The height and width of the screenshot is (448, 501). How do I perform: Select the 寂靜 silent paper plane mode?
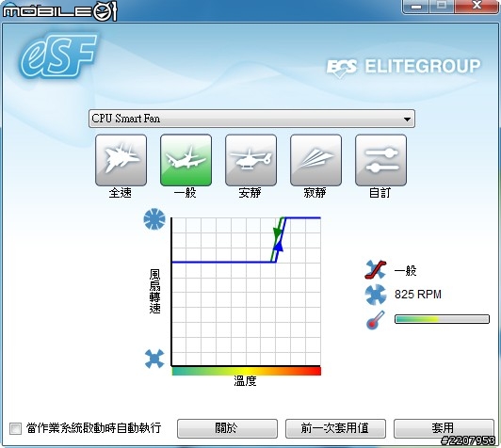[315, 160]
